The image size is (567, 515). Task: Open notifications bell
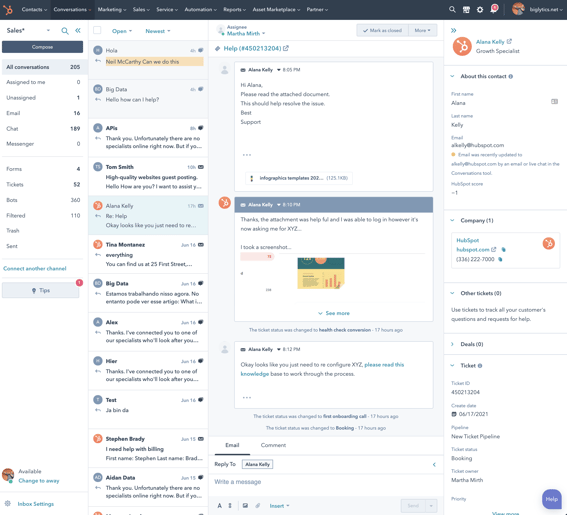[494, 9]
